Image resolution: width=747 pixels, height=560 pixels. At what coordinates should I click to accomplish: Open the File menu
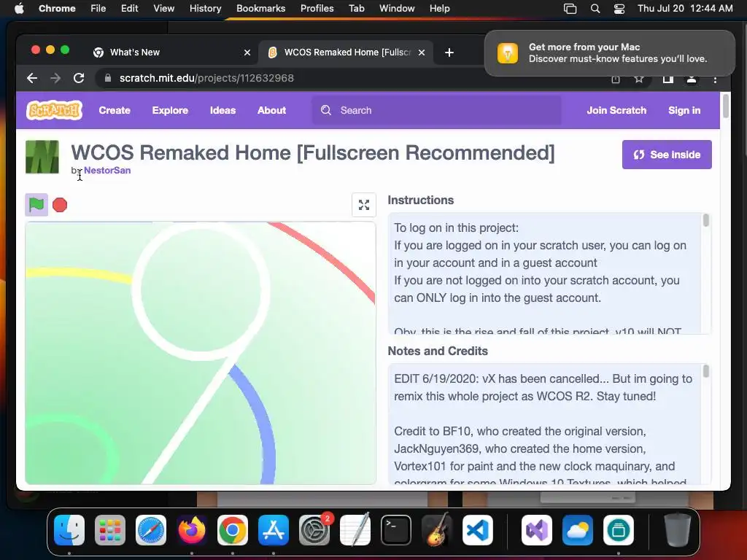tap(98, 9)
